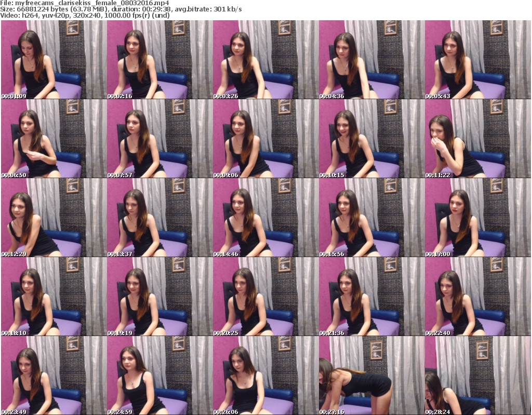Click the File name header line
The image size is (532, 415).
85,3
